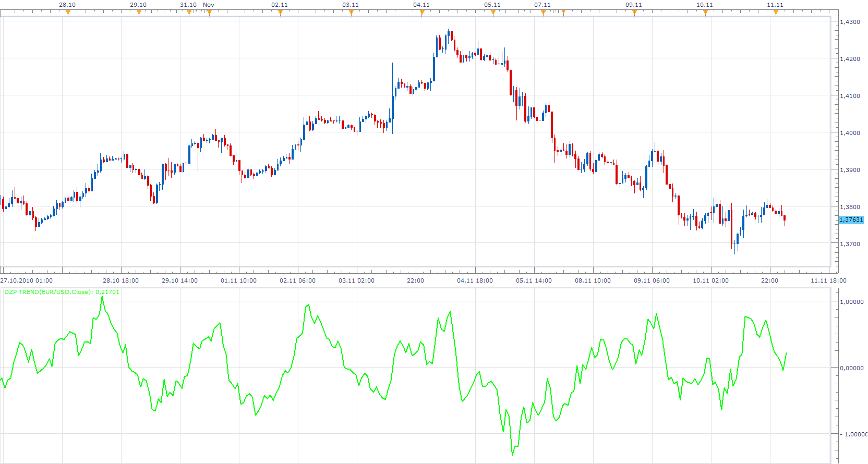Image resolution: width=868 pixels, height=464 pixels.
Task: Click the orange day marker under 11.11
Action: (x=776, y=13)
